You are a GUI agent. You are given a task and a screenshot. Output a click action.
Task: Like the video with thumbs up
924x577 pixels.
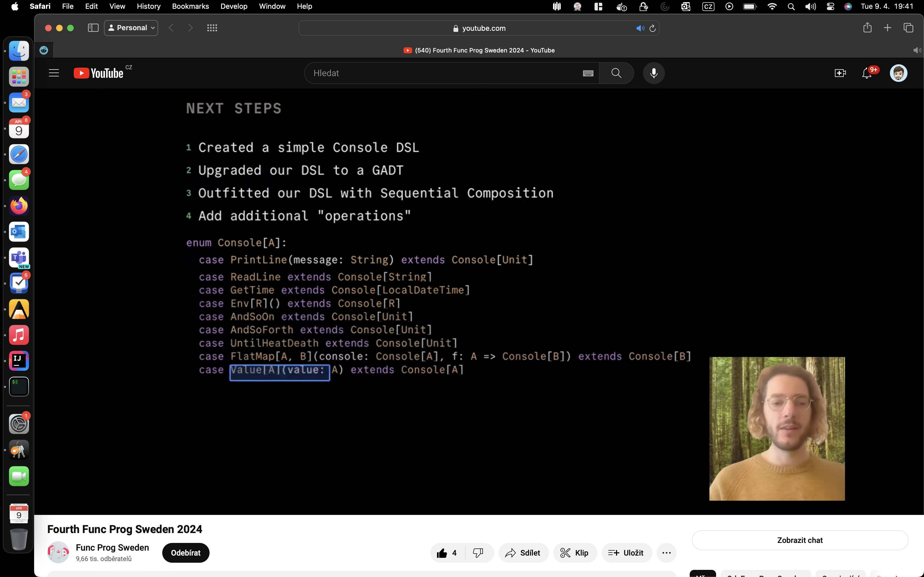point(442,553)
